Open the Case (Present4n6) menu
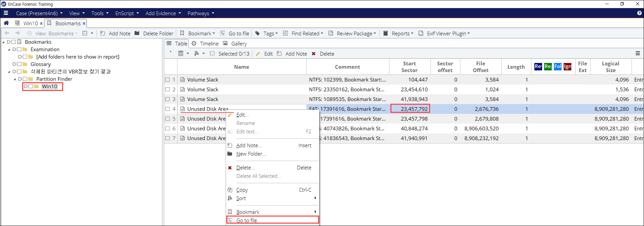 (39, 13)
